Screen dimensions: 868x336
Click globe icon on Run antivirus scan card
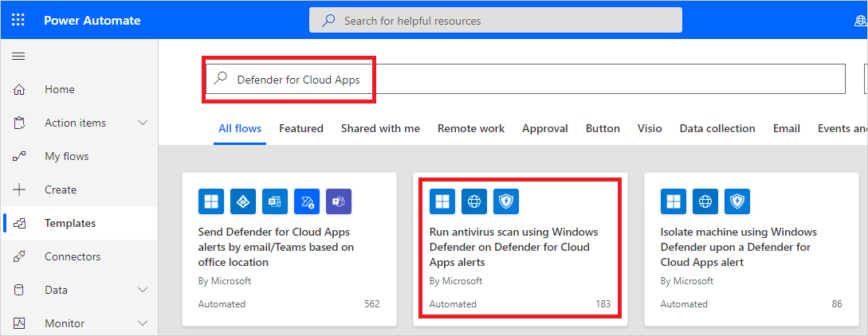click(474, 201)
